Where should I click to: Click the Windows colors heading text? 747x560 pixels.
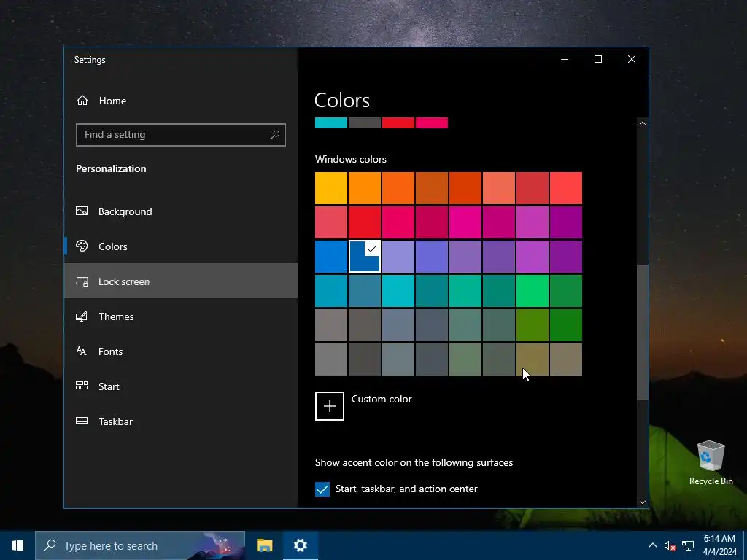pos(351,159)
